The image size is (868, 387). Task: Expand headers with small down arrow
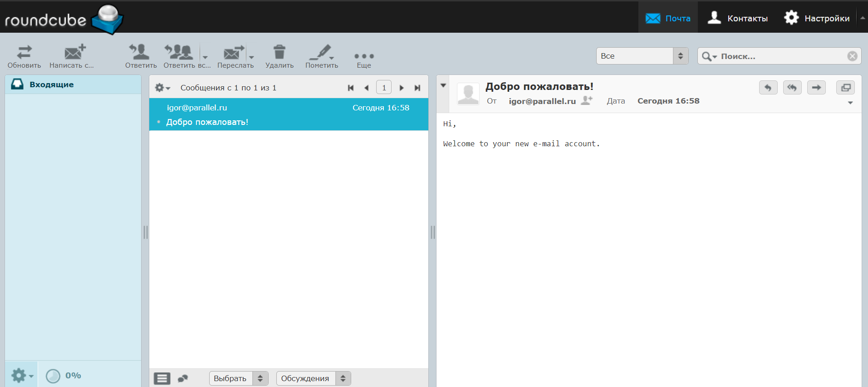(x=850, y=103)
